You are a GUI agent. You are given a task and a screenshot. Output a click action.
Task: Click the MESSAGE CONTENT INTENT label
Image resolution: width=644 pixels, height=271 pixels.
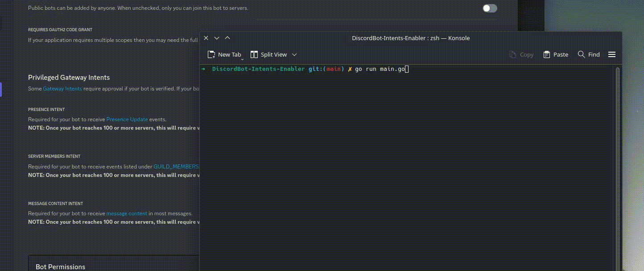click(56, 204)
